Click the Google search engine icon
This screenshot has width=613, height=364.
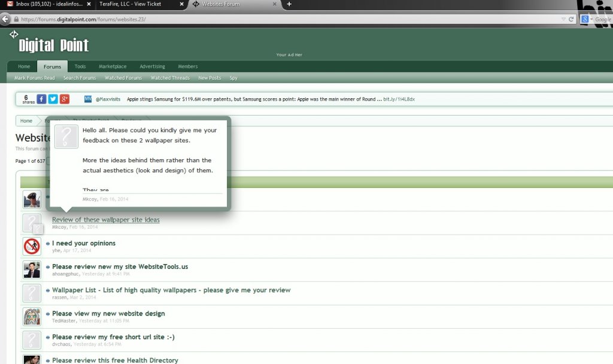(585, 19)
